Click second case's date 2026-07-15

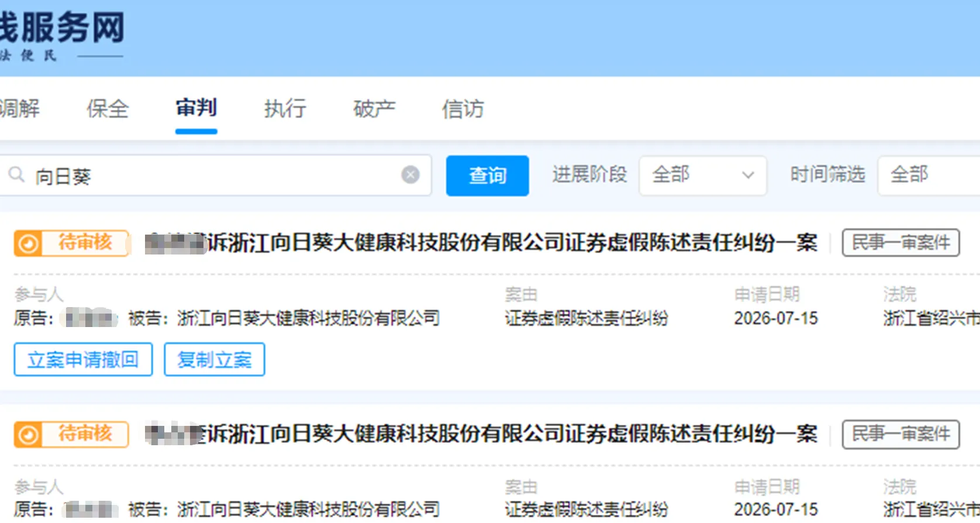(x=776, y=510)
